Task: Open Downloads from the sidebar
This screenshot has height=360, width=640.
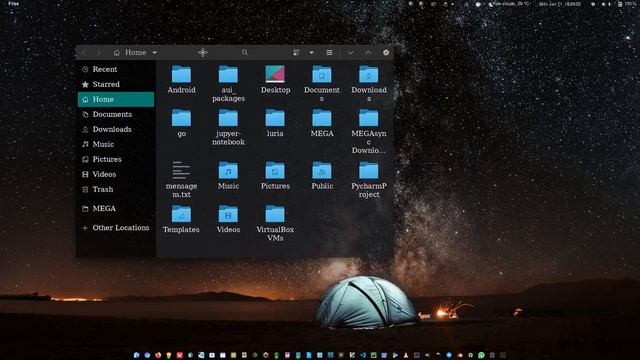Action: (x=116, y=129)
